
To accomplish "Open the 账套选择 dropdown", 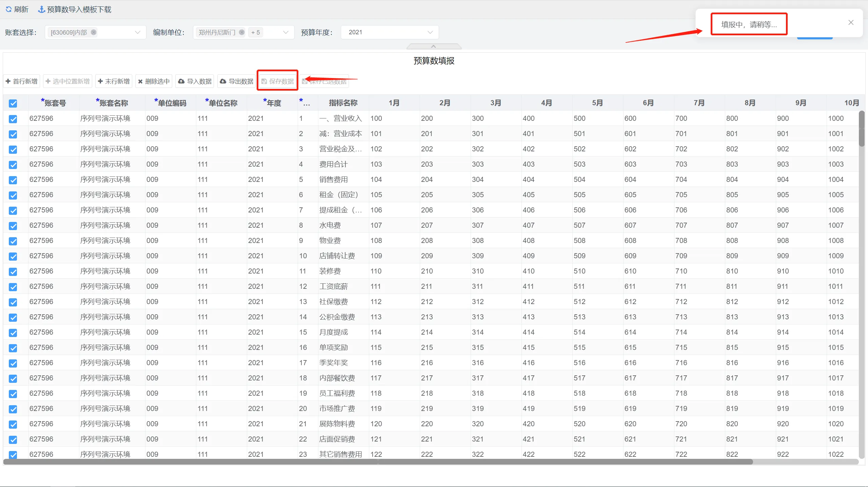I will (96, 32).
